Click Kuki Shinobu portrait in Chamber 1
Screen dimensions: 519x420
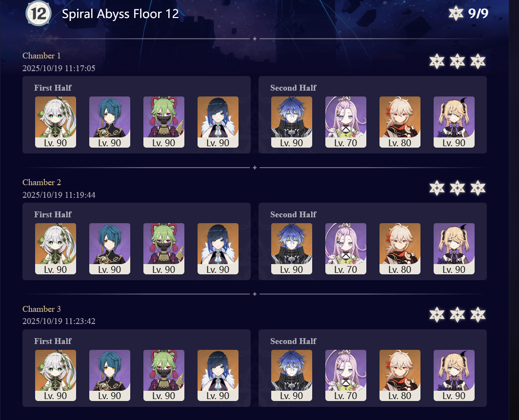click(164, 122)
